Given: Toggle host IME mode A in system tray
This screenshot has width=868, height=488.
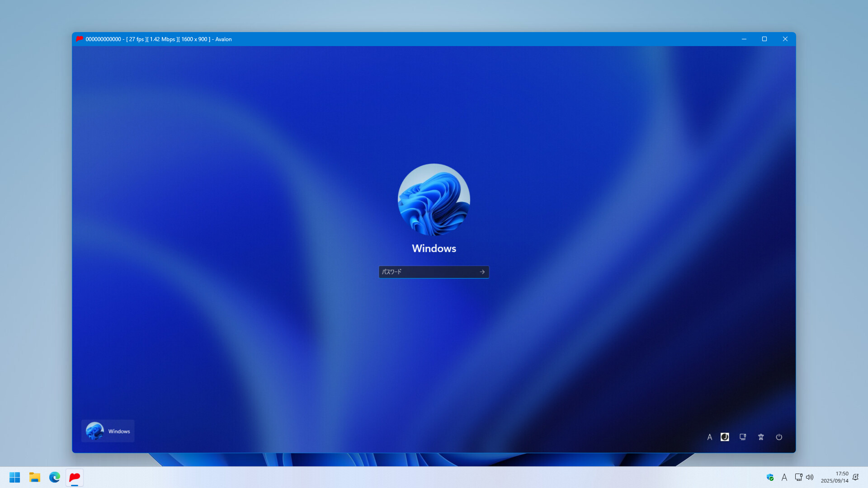Looking at the screenshot, I should (x=784, y=477).
